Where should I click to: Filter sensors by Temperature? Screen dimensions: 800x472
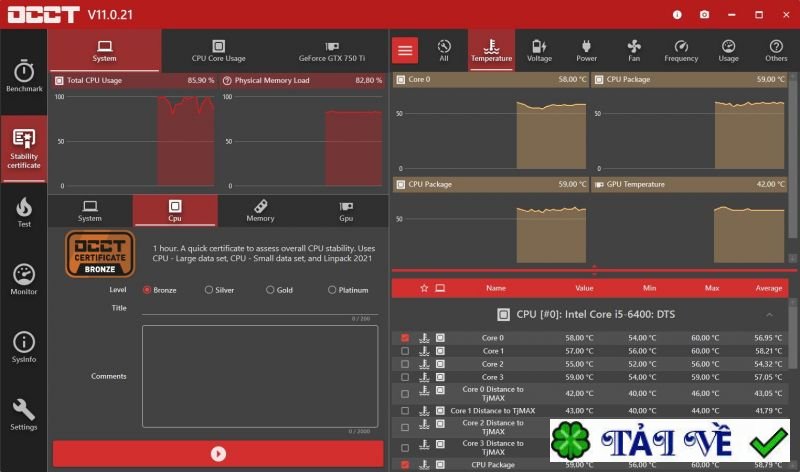pos(491,51)
